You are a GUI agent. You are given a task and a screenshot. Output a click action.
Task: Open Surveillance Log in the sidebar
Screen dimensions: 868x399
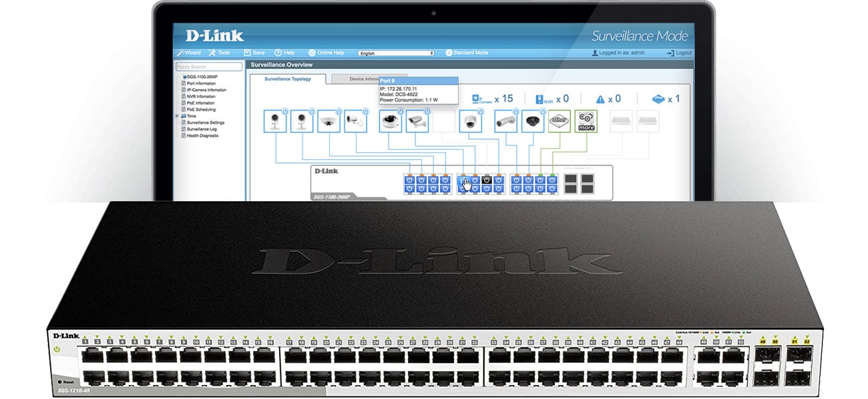tap(199, 129)
